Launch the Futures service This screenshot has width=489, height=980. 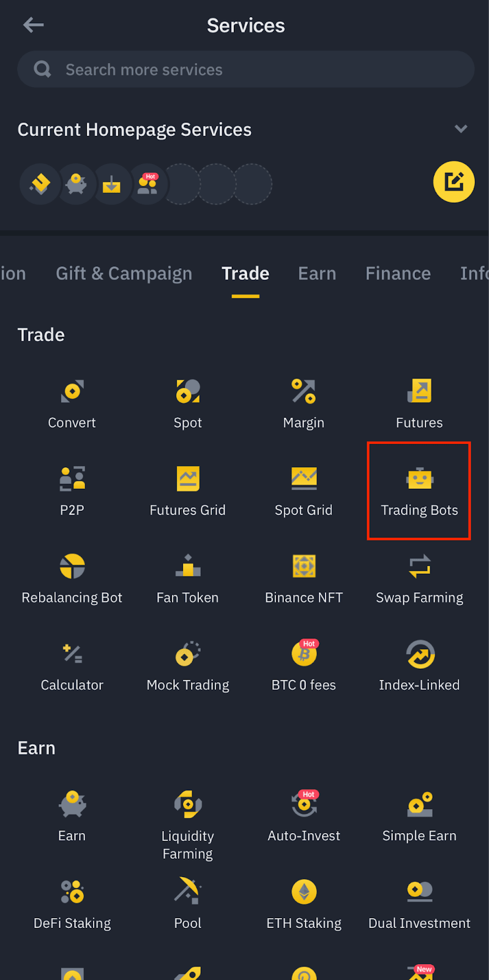pyautogui.click(x=419, y=401)
